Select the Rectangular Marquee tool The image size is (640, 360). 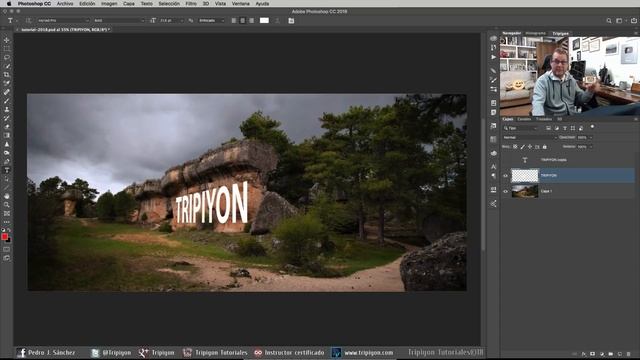7,49
